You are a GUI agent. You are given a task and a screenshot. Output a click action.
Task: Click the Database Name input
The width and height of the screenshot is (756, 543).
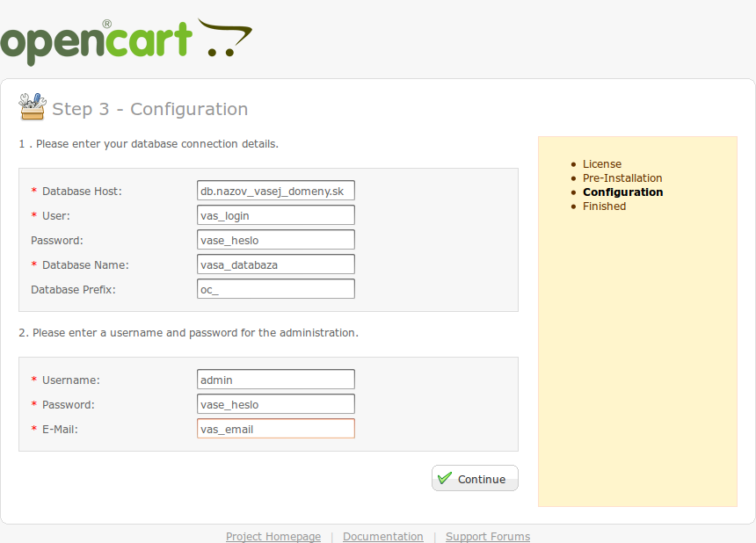point(276,264)
